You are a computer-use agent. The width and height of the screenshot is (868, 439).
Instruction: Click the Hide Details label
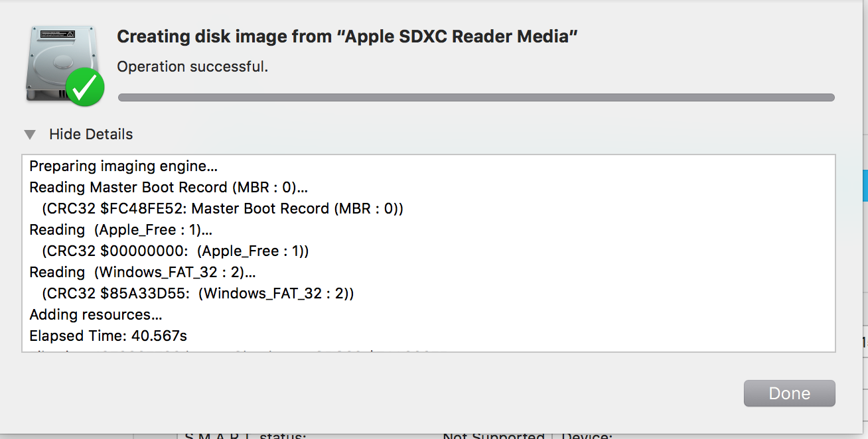[x=91, y=134]
